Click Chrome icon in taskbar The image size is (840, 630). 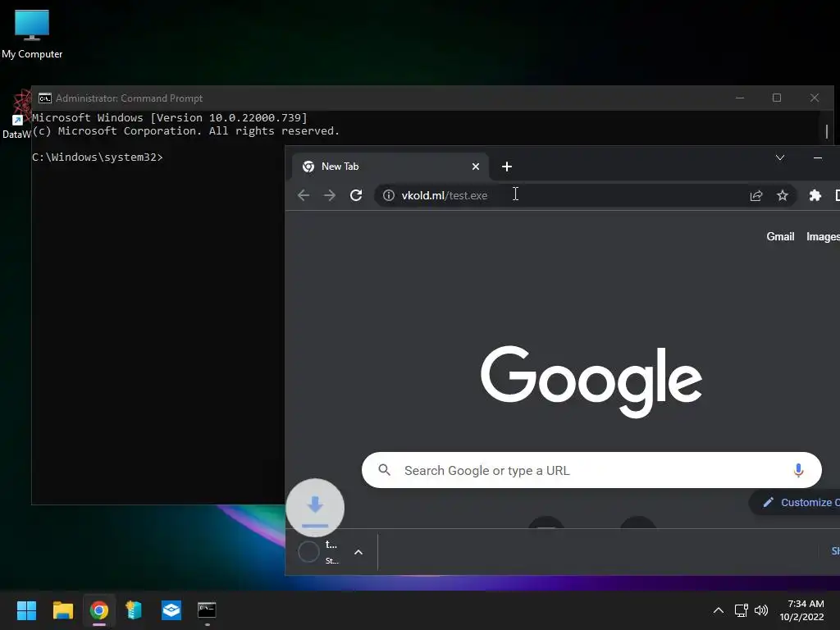(x=99, y=610)
